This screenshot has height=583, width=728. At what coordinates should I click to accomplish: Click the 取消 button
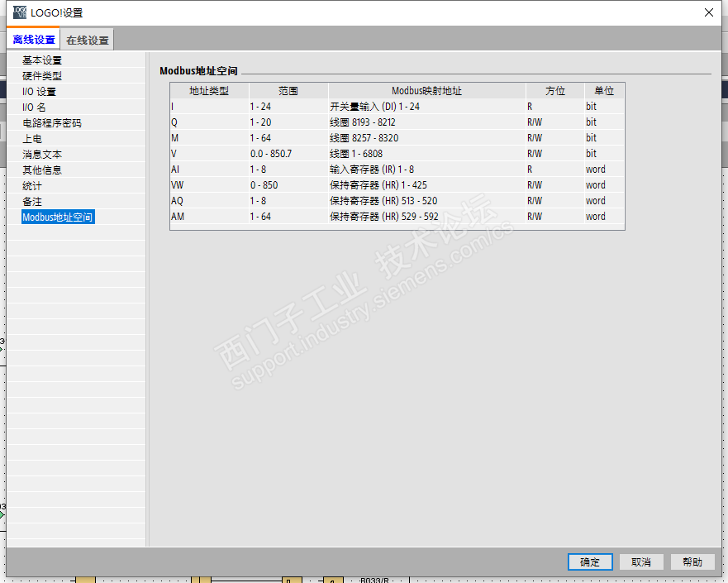pyautogui.click(x=641, y=562)
